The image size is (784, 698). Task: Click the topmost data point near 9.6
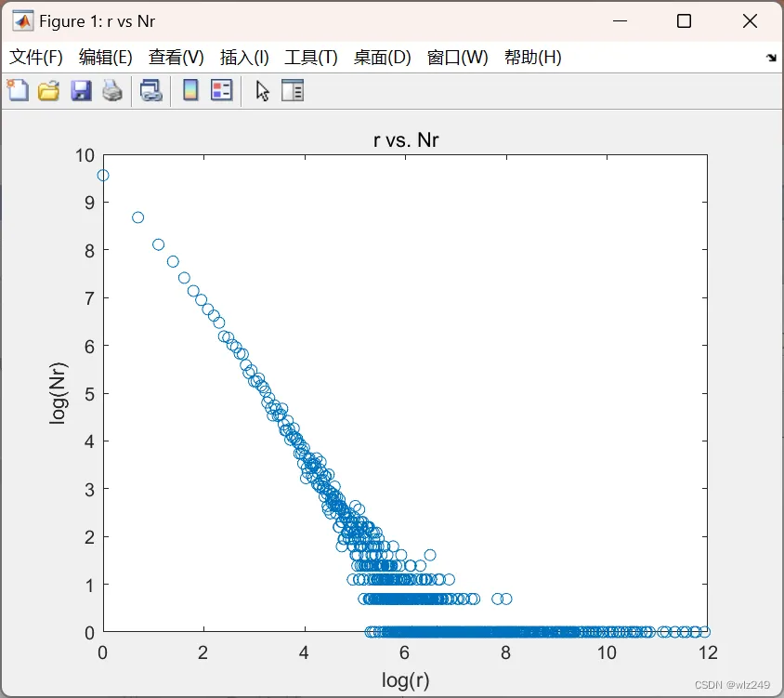click(x=103, y=175)
